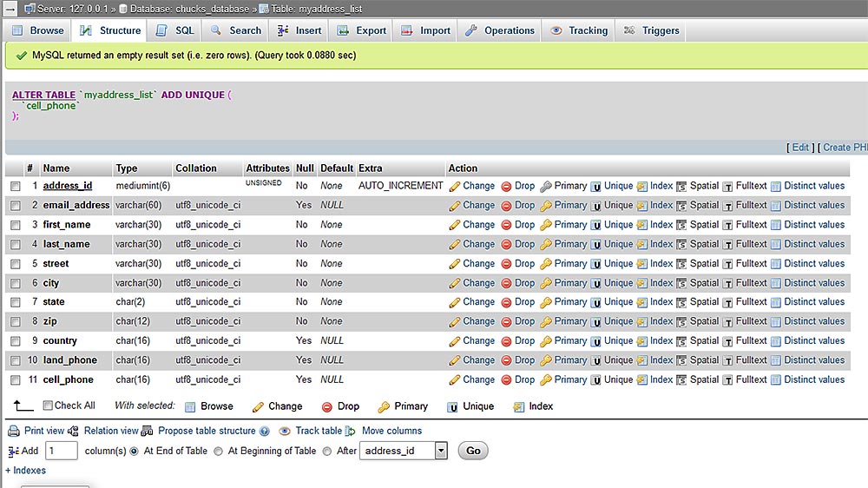This screenshot has height=488, width=868.
Task: Click the Fulltext icon for state row
Action: point(727,302)
